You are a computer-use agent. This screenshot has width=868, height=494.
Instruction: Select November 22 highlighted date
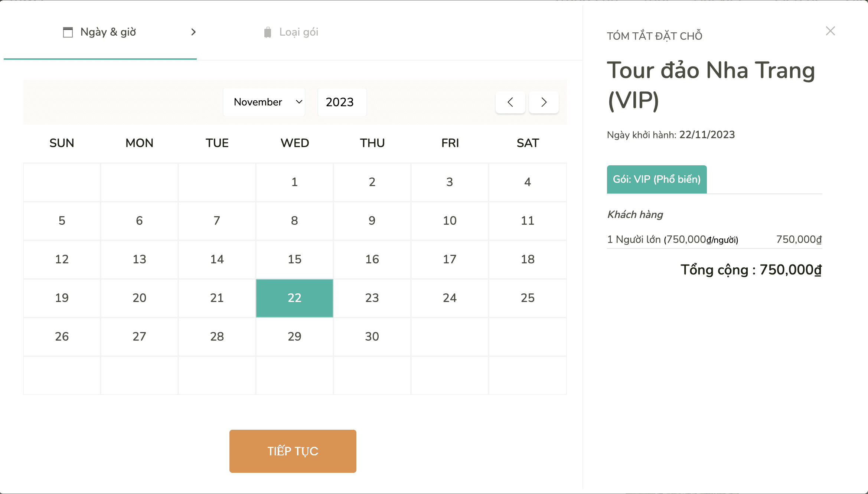click(294, 298)
